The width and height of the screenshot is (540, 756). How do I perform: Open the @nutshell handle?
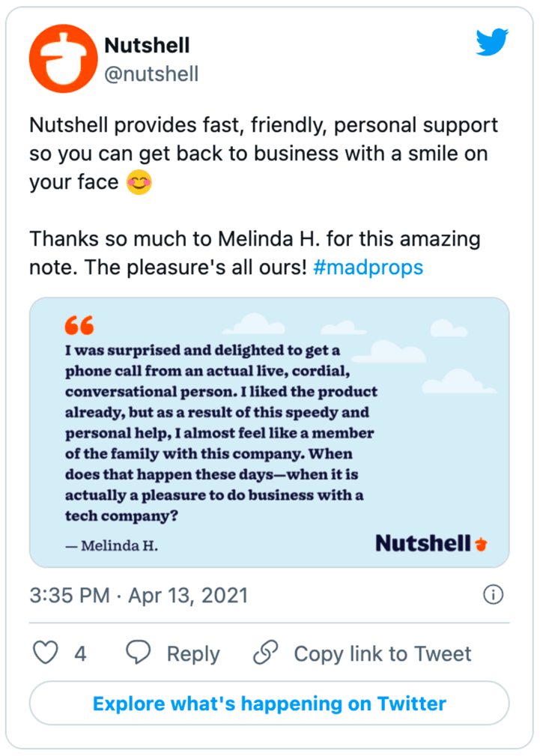tap(151, 74)
